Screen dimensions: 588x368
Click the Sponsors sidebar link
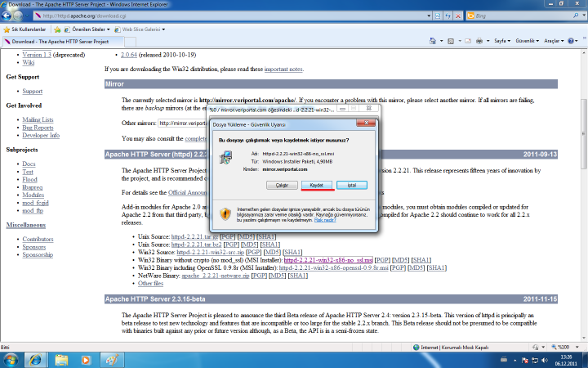pyautogui.click(x=34, y=247)
